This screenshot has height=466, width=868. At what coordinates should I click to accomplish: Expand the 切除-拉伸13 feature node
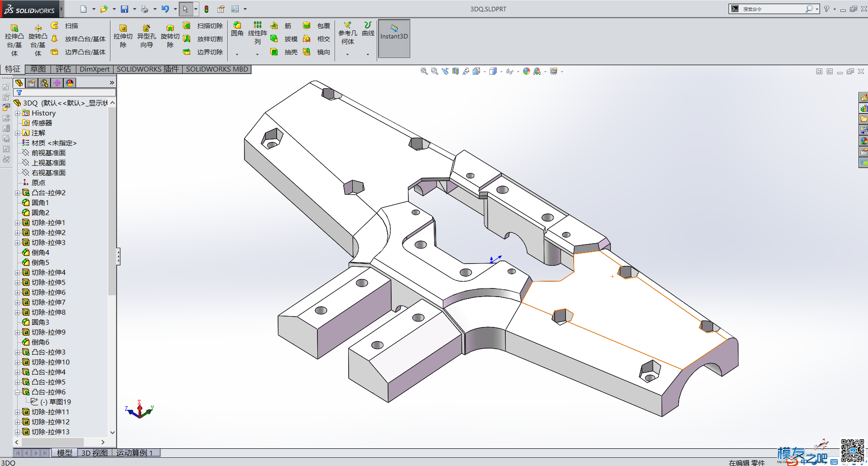pyautogui.click(x=17, y=432)
